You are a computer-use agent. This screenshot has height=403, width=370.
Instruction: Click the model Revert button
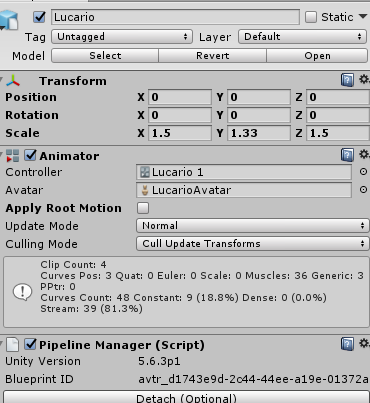[212, 56]
